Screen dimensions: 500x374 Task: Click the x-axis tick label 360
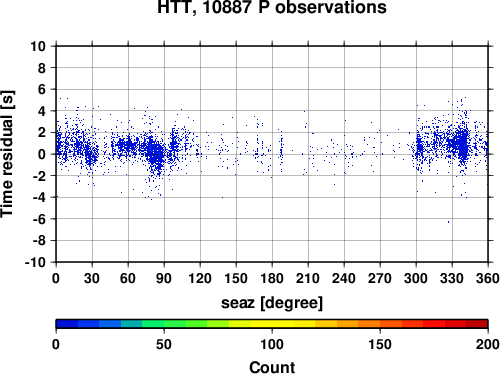488,278
